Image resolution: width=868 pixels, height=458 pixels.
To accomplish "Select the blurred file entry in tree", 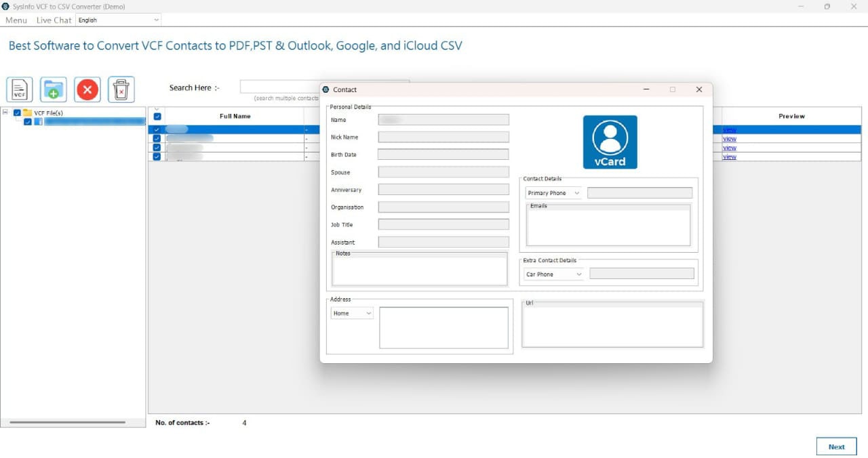I will coord(94,122).
